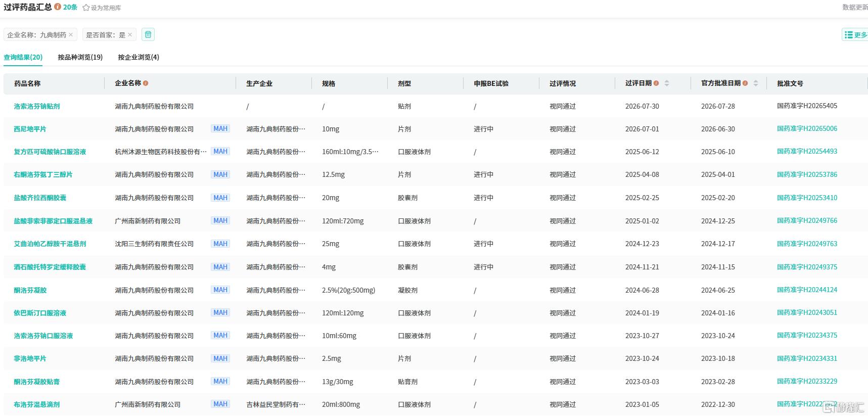The image size is (868, 417).
Task: Click the 申报BE试验 column header
Action: tap(491, 83)
